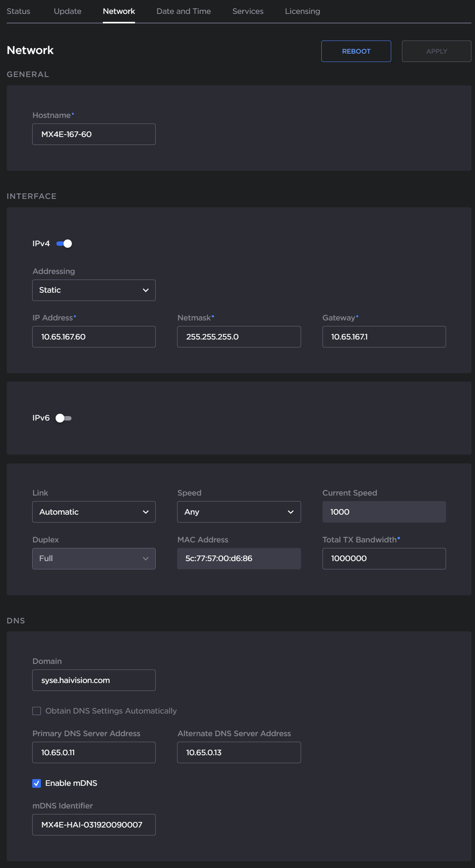Image resolution: width=475 pixels, height=868 pixels.
Task: Edit the Primary DNS Server Address
Action: tap(94, 752)
